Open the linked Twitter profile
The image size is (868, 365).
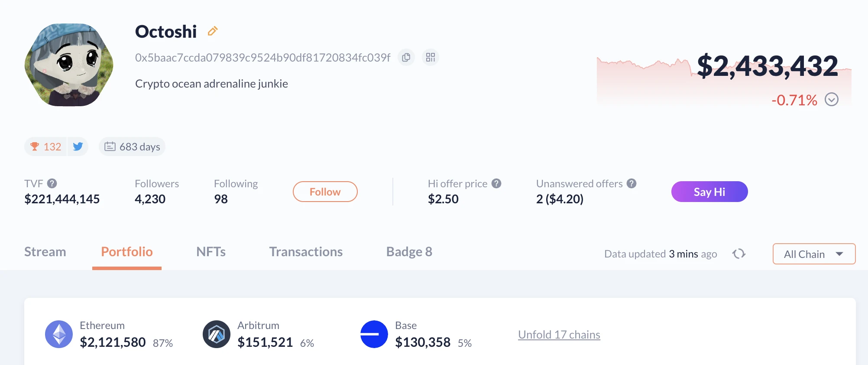[78, 147]
